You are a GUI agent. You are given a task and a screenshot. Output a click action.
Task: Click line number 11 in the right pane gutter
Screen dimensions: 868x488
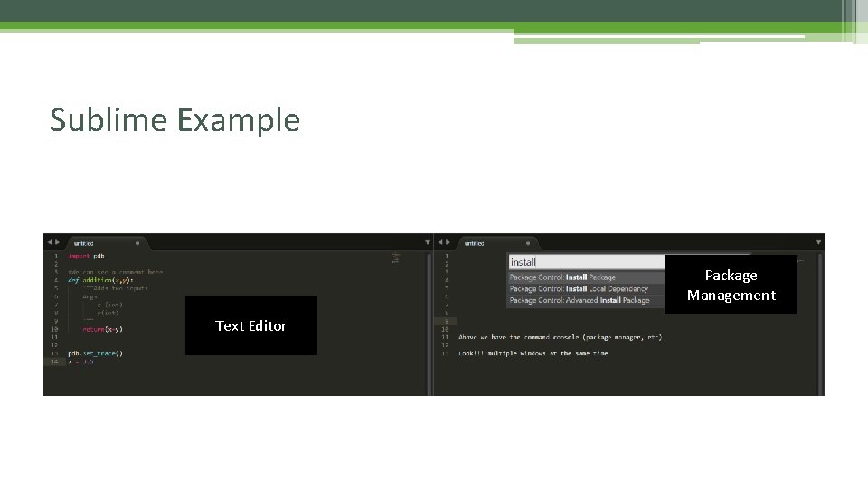(x=445, y=337)
